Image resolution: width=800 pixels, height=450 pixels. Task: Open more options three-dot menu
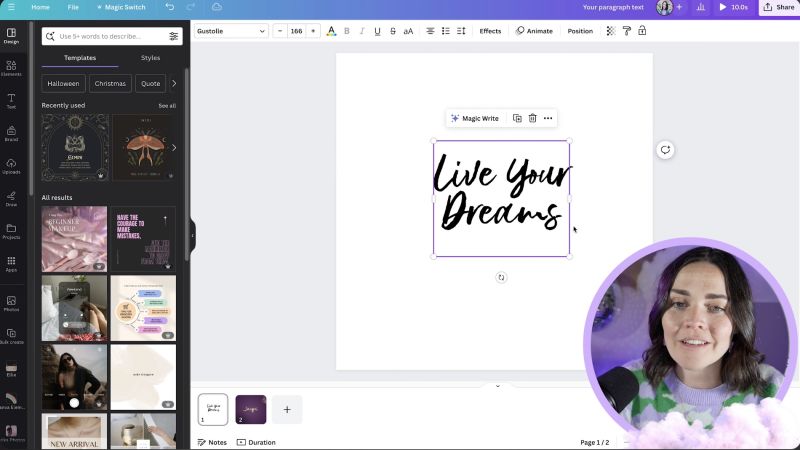coord(548,118)
